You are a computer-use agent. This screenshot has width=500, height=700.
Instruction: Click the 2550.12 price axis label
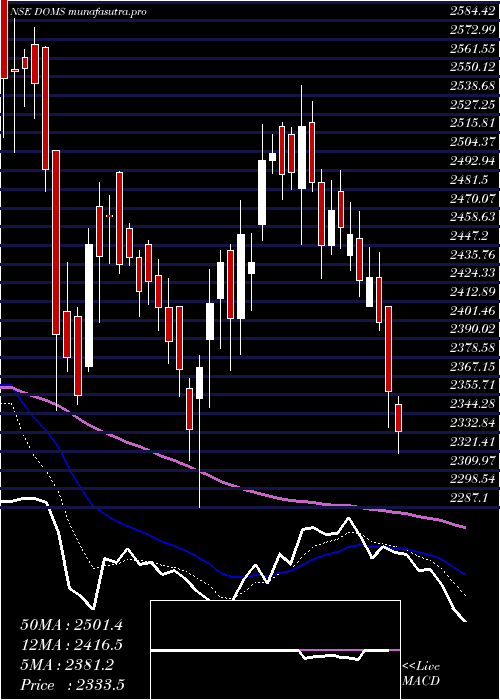click(472, 67)
